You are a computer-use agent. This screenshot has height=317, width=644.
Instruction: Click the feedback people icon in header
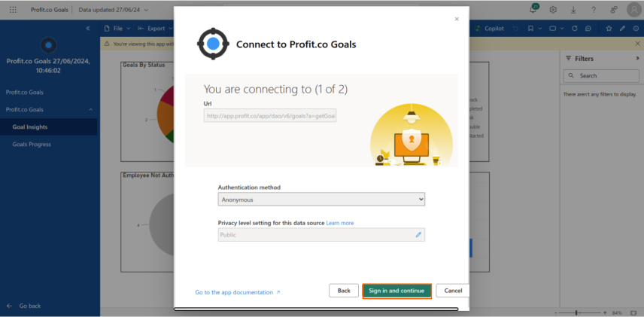(x=614, y=10)
